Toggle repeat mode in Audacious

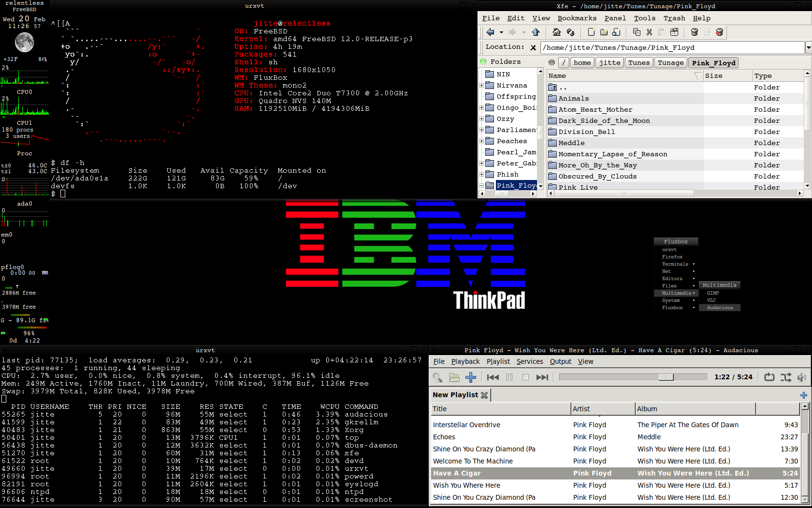[x=769, y=377]
